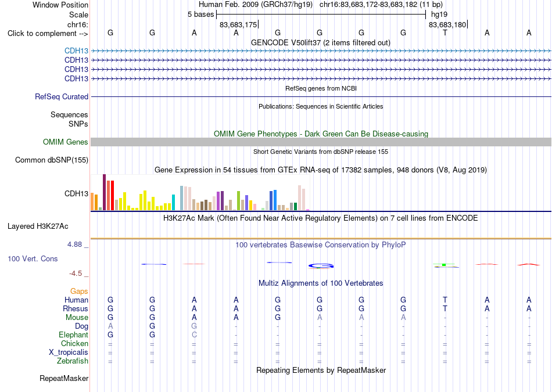
Task: Open the H3K27Ac Mark ENCODE track title
Action: 321,218
